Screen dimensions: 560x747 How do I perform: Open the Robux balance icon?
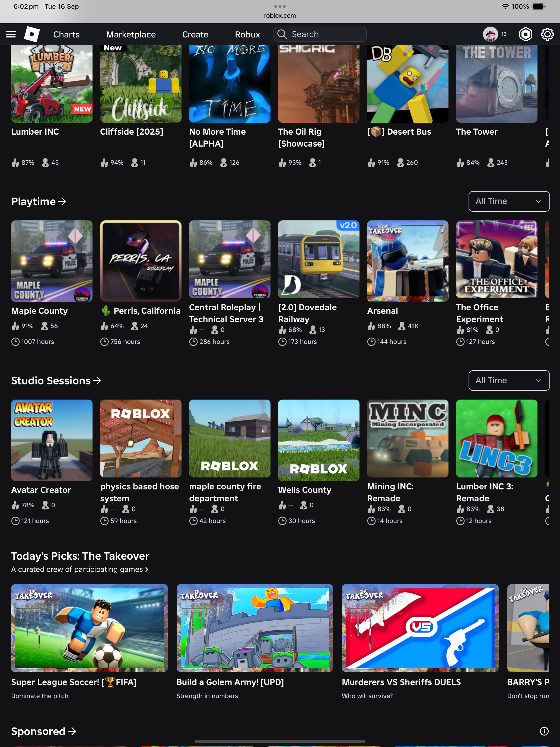526,34
